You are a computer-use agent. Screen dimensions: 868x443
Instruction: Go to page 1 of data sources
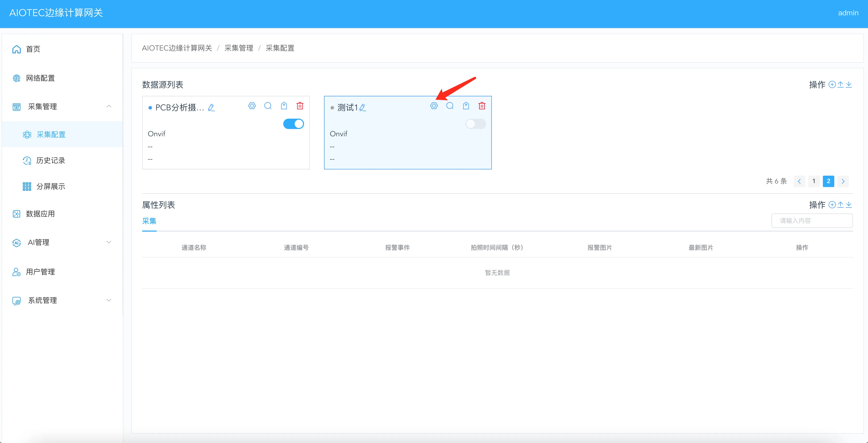(814, 181)
